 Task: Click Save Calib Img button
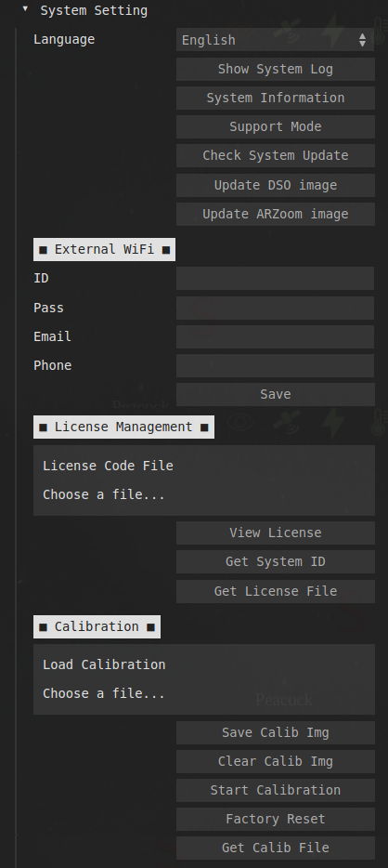[276, 733]
